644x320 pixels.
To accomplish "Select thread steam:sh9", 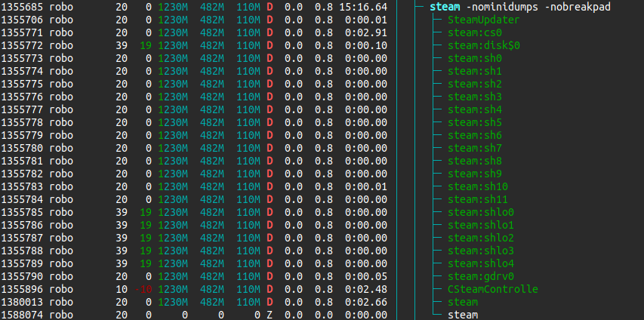I will 475,174.
